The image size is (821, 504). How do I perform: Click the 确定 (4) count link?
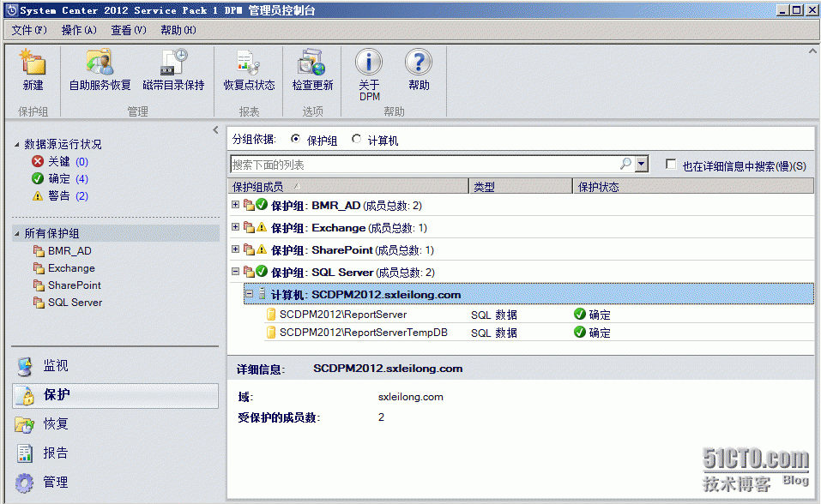[81, 178]
